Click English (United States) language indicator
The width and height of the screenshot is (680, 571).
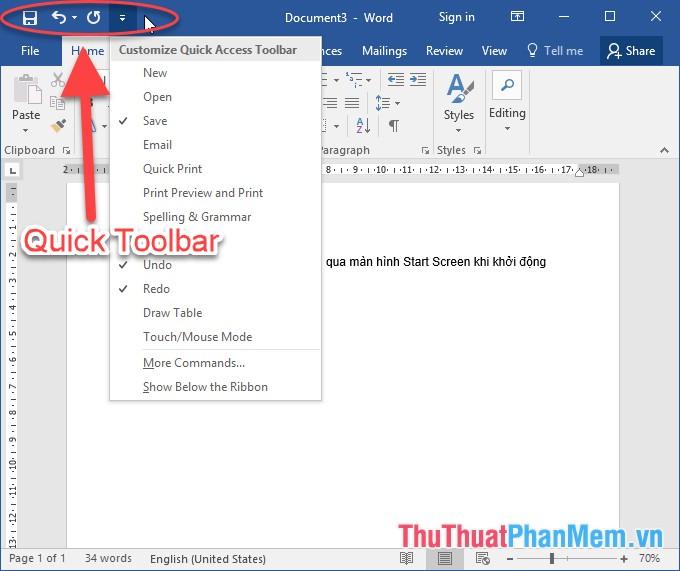click(208, 559)
